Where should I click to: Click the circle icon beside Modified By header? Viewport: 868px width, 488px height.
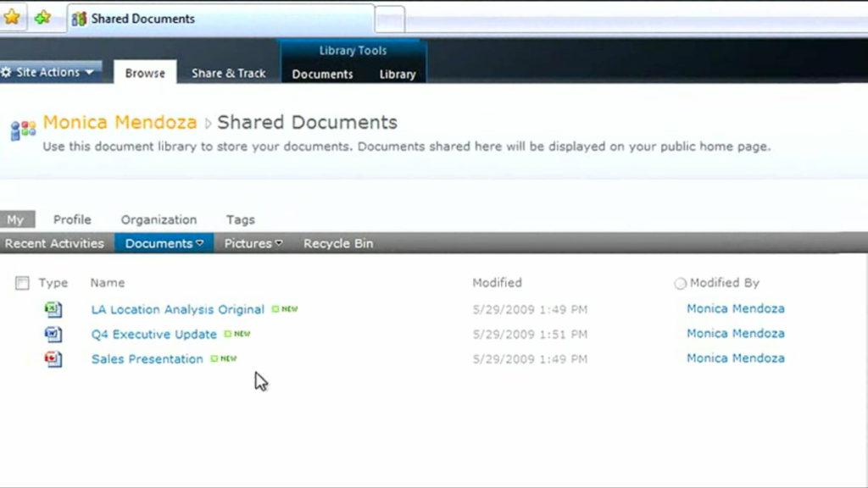tap(680, 283)
